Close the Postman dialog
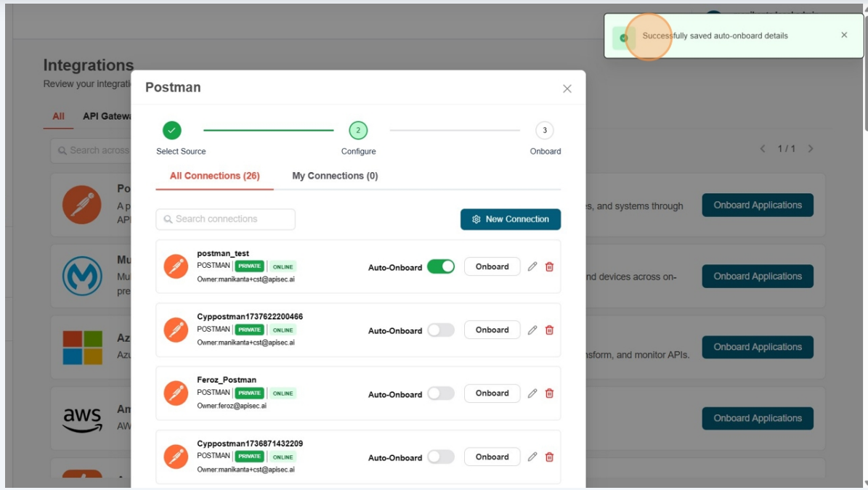 tap(567, 89)
